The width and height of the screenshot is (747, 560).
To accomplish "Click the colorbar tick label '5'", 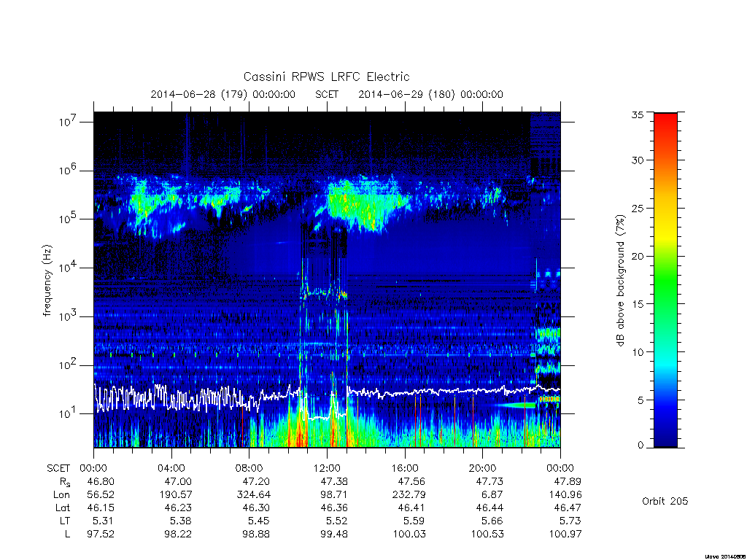I will pos(640,400).
